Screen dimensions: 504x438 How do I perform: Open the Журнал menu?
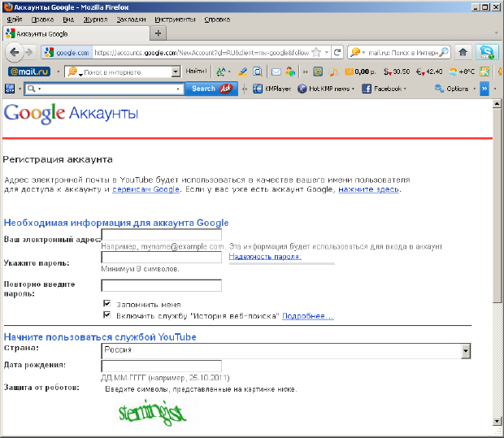click(95, 20)
